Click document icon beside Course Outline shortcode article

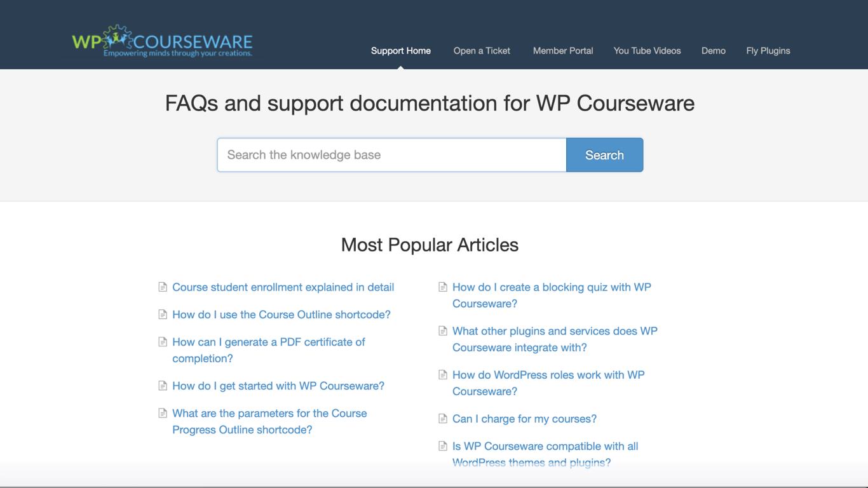click(163, 315)
